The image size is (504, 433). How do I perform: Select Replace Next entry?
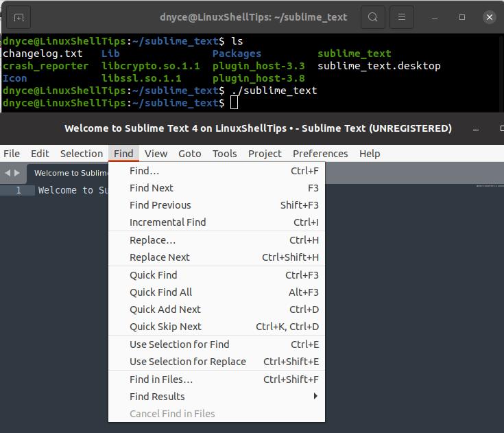point(217,257)
